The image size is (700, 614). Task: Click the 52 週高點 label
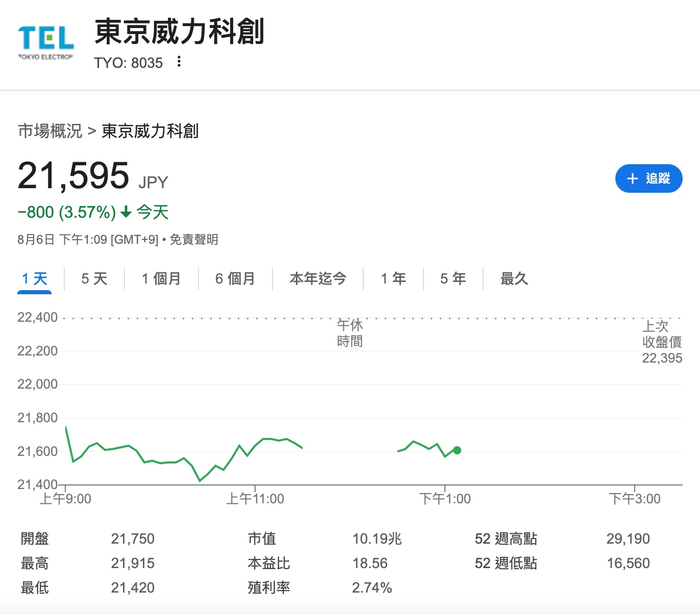click(506, 539)
